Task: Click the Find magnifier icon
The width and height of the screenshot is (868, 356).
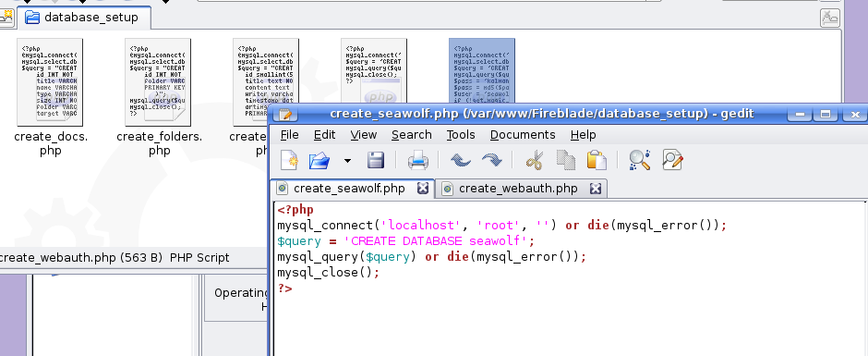Action: (639, 161)
